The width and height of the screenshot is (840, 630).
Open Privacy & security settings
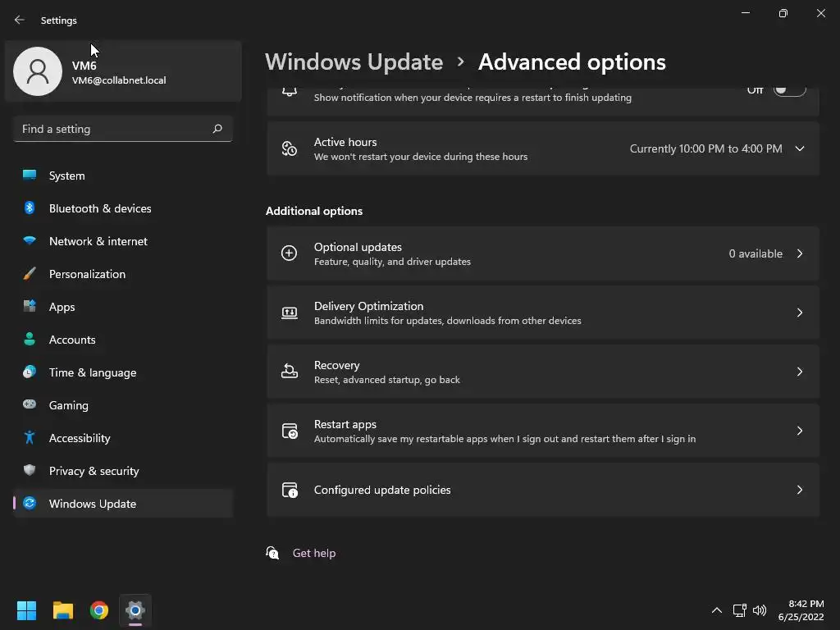[x=94, y=471]
